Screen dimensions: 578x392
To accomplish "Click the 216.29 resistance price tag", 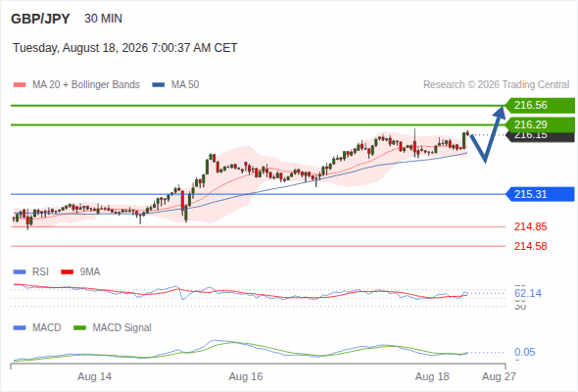I will 540,124.
